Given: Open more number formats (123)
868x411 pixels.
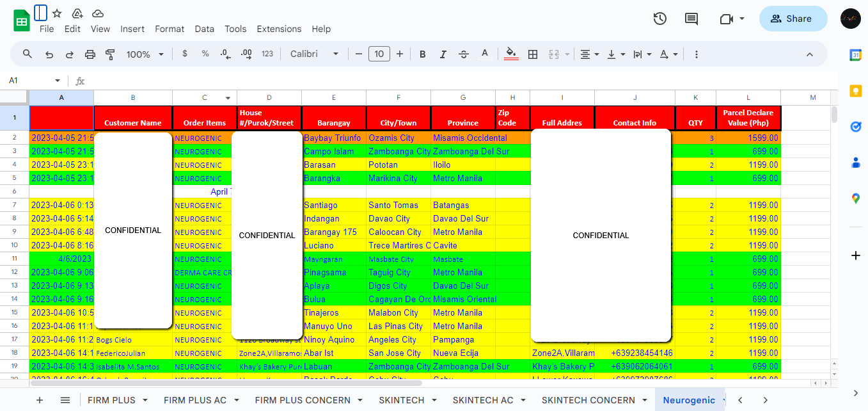Looking at the screenshot, I should [267, 54].
